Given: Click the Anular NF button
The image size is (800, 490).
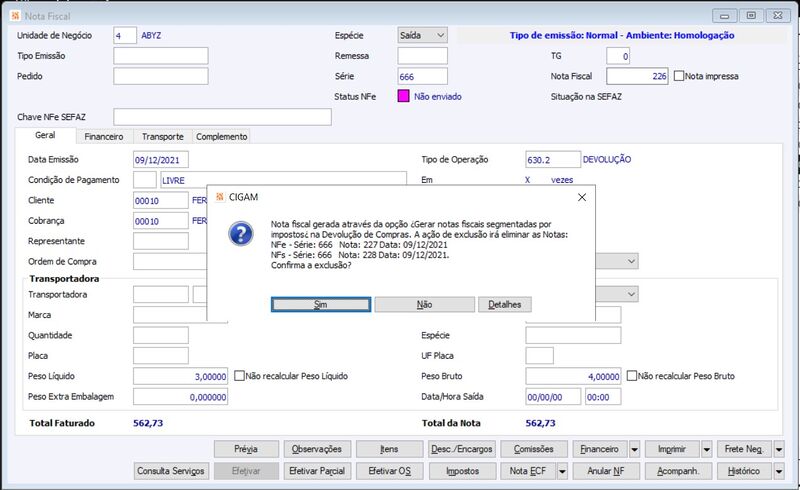Looking at the screenshot, I should point(606,471).
